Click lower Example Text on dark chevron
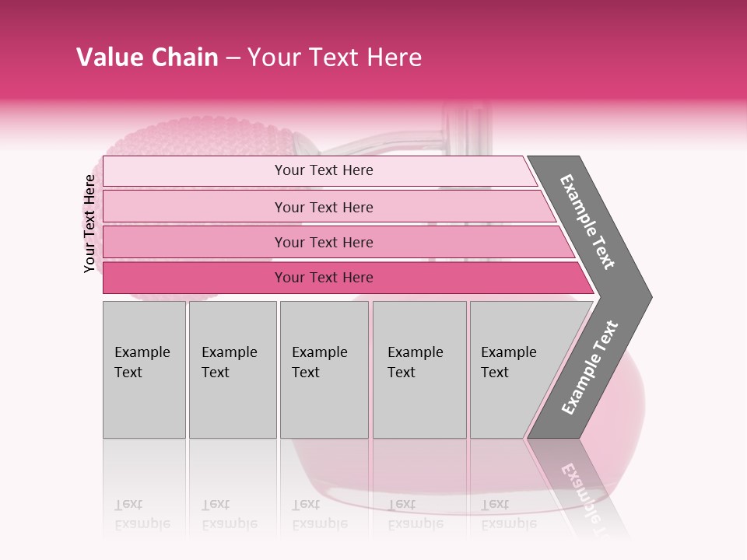Viewport: 747px width, 560px height. [x=589, y=368]
